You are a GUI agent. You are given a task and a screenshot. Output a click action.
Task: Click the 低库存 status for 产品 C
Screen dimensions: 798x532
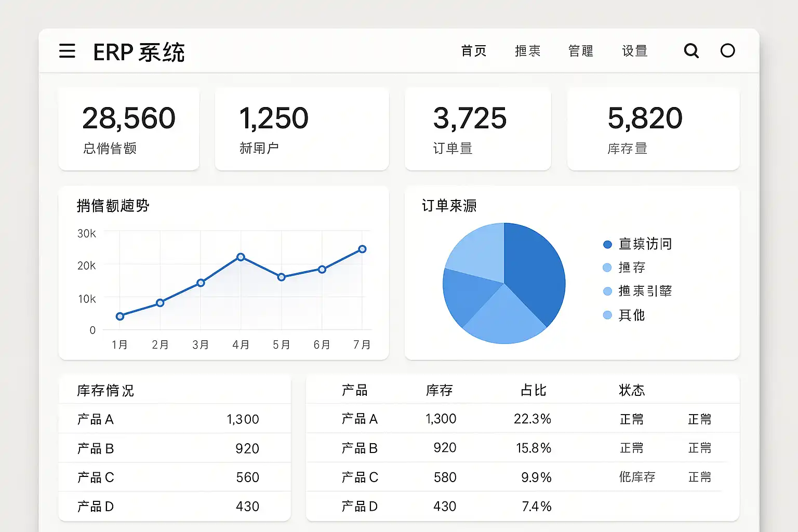[637, 477]
